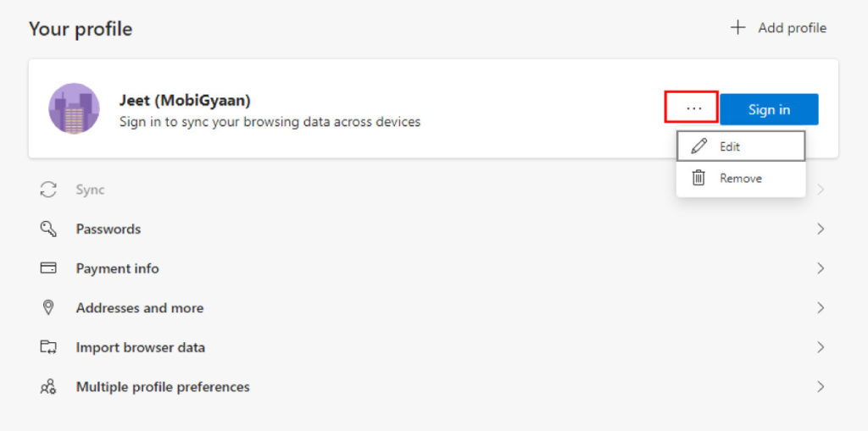The height and width of the screenshot is (431, 868).
Task: Click the pencil Edit icon
Action: (x=699, y=146)
